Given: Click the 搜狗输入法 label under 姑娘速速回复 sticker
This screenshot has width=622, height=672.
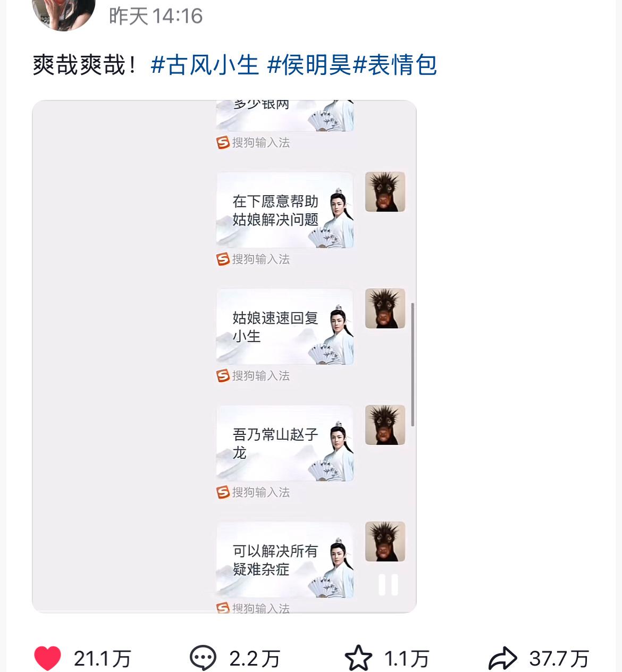Looking at the screenshot, I should 253,376.
